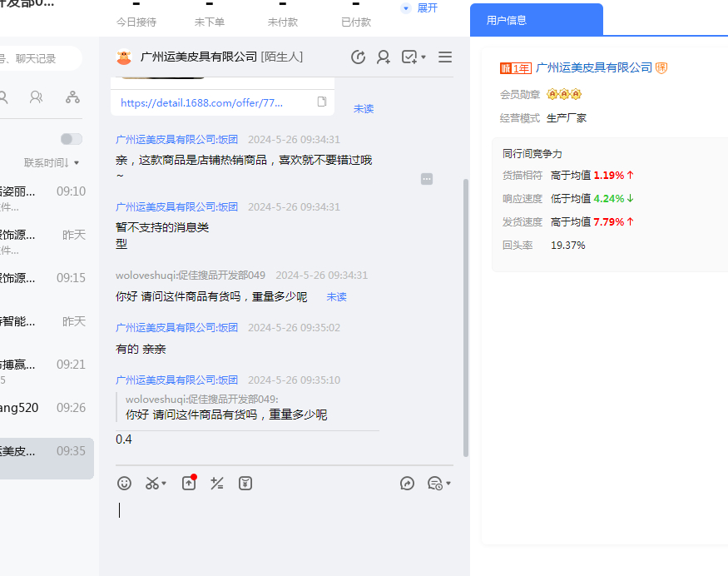Click the refresh icon in chat header
Screen dimensions: 728x576
359,57
